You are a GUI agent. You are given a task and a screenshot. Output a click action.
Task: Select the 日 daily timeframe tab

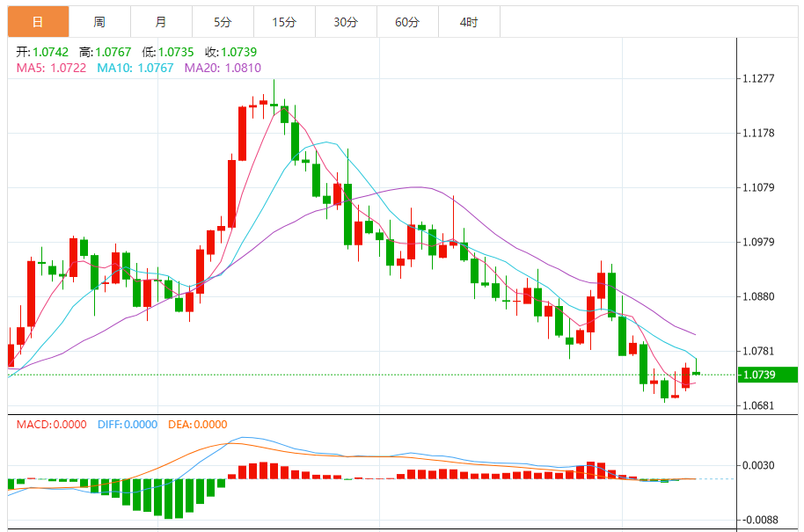click(38, 21)
